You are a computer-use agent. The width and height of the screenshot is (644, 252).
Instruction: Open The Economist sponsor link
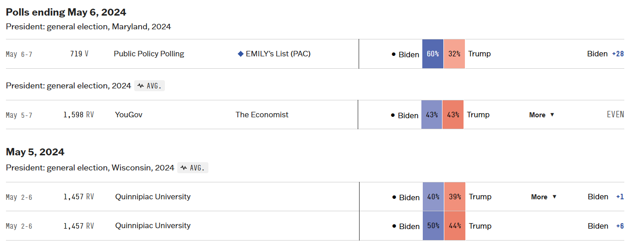click(x=262, y=115)
